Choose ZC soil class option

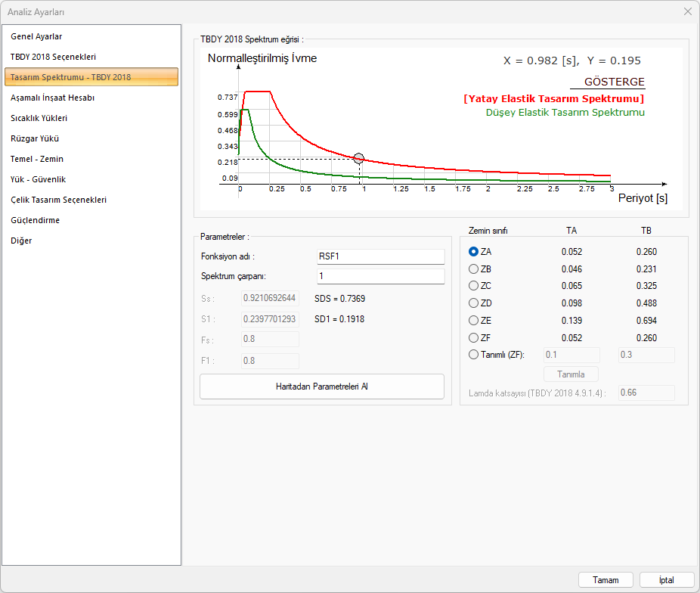point(474,286)
